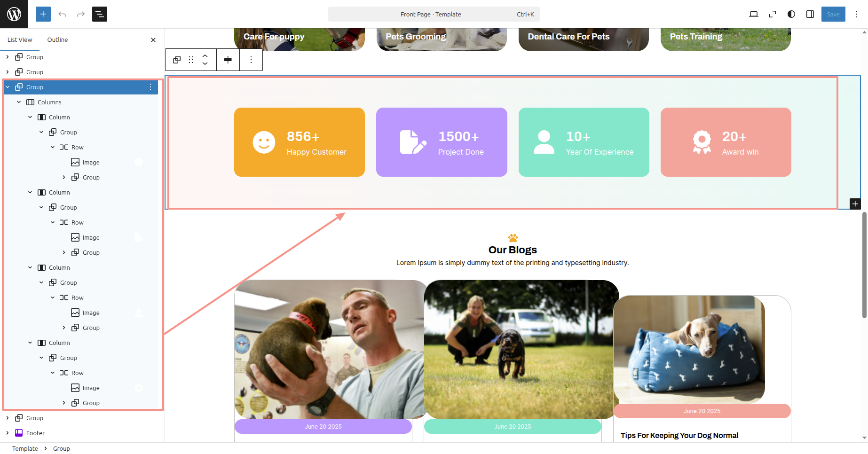Toggle the block inserter plus button
The width and height of the screenshot is (868, 454).
pos(43,14)
